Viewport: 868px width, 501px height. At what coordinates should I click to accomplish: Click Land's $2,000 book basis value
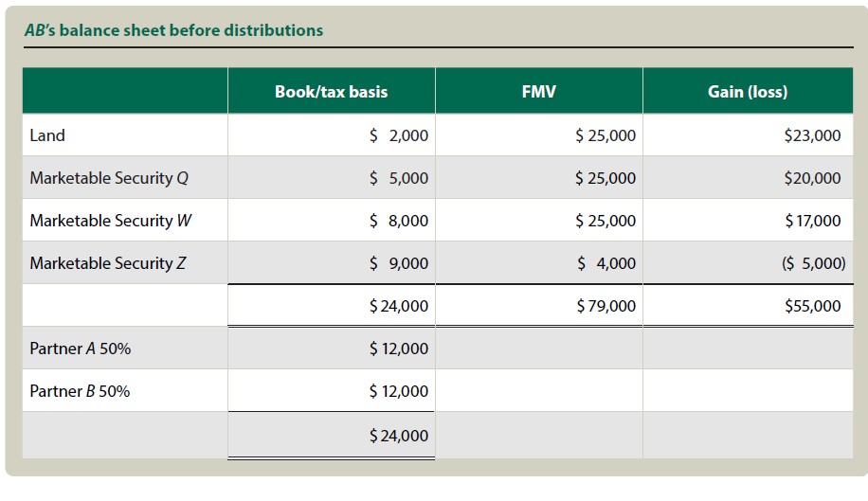pos(399,135)
